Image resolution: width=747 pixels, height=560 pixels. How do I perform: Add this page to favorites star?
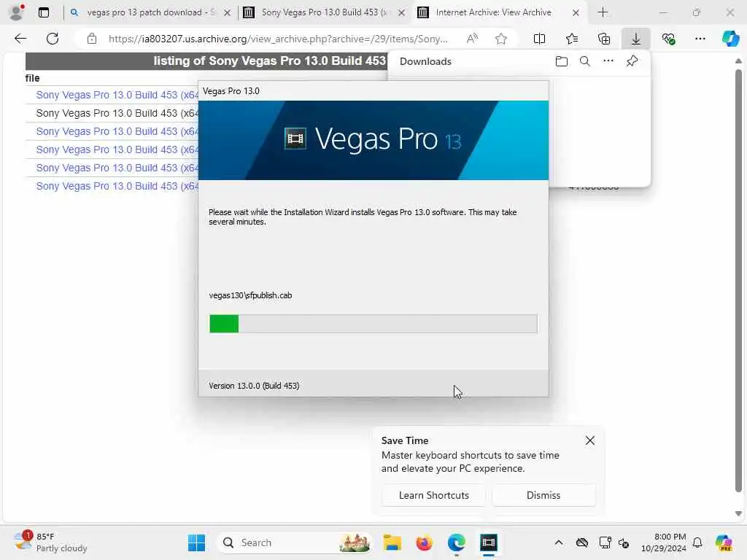(500, 39)
